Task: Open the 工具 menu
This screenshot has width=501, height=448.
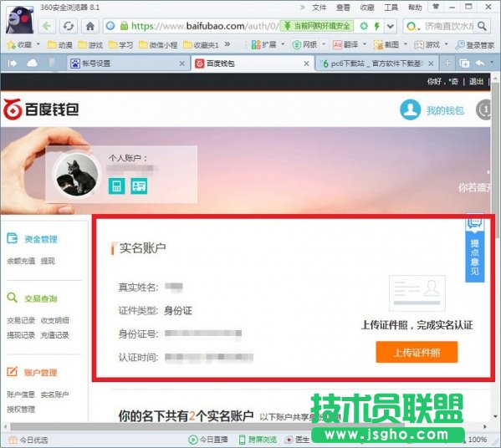Action: click(391, 8)
